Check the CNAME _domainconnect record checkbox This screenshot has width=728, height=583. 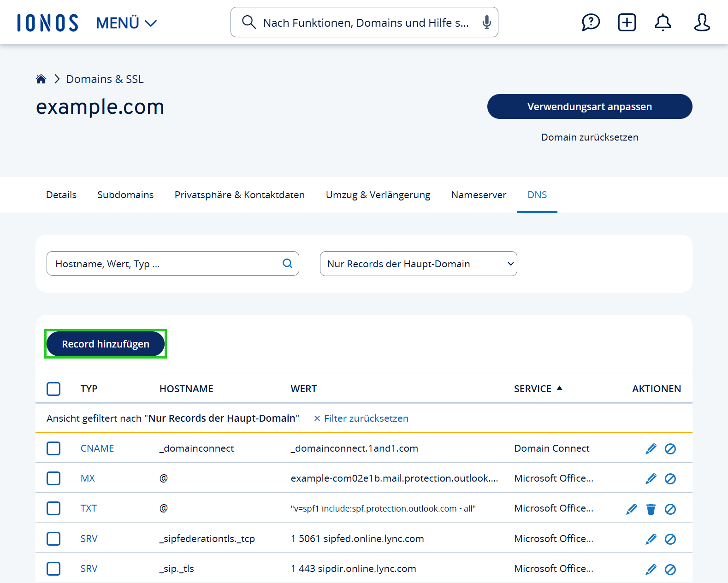pos(53,448)
